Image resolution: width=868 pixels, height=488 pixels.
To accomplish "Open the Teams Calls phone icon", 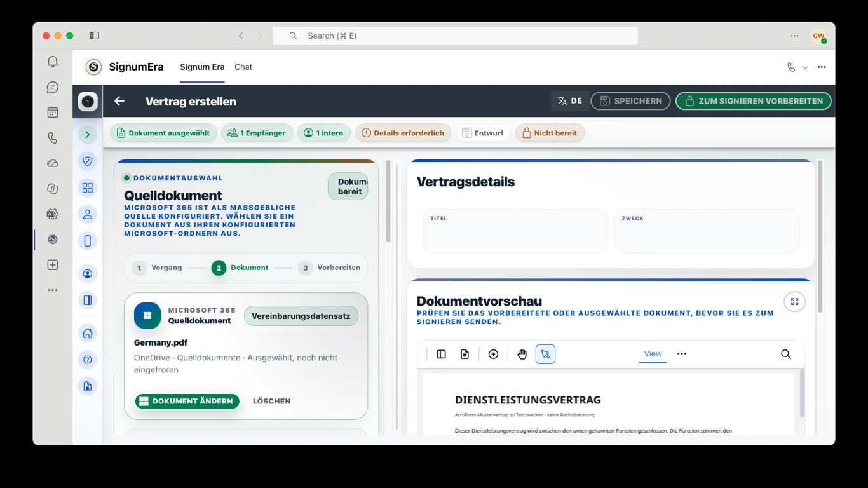I will [53, 138].
